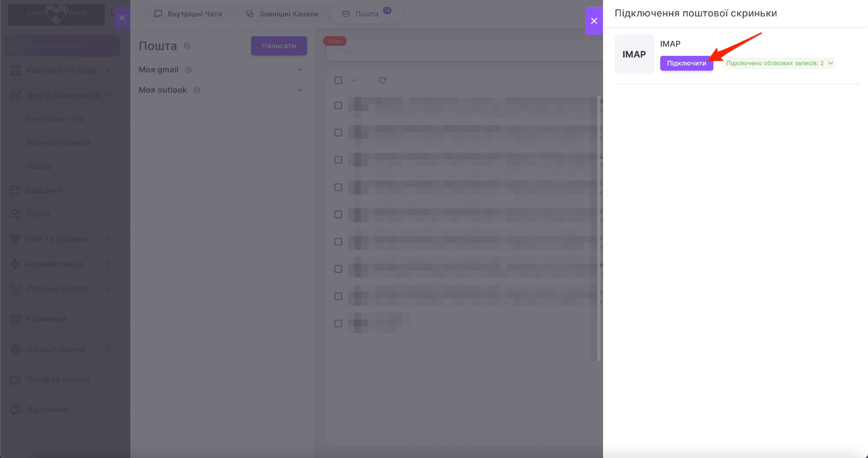The width and height of the screenshot is (868, 458).
Task: Tick the last email row checkbox
Action: (x=339, y=324)
